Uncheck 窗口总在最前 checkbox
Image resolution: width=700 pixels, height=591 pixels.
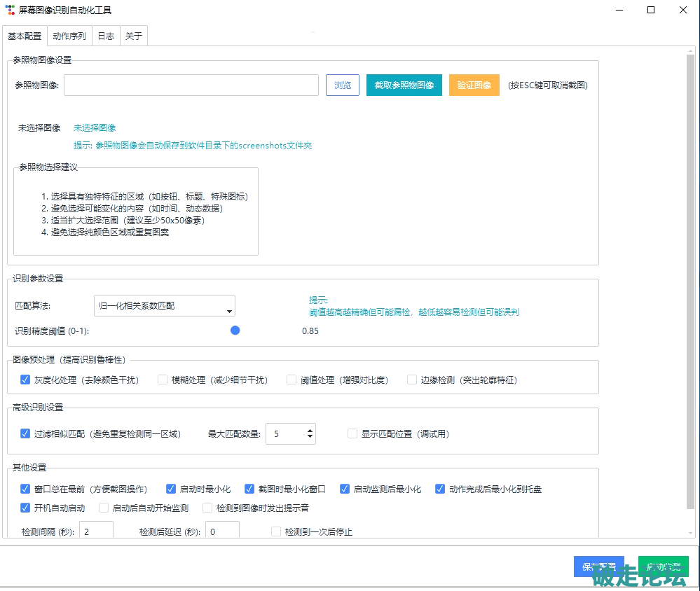pyautogui.click(x=26, y=489)
